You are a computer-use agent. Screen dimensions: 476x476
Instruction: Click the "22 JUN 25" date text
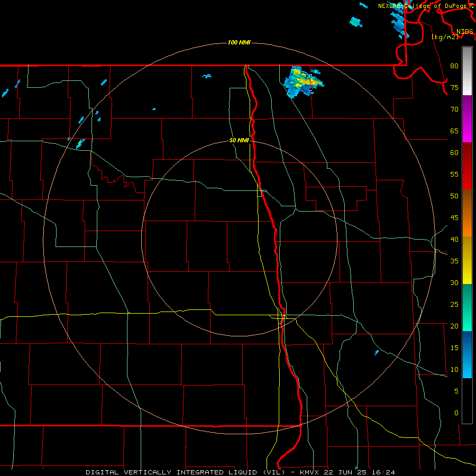point(345,472)
